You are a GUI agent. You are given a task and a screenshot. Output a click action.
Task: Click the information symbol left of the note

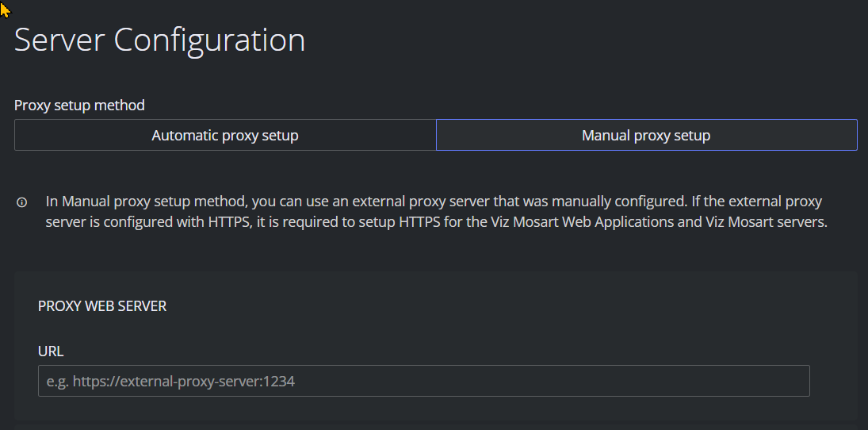(22, 202)
